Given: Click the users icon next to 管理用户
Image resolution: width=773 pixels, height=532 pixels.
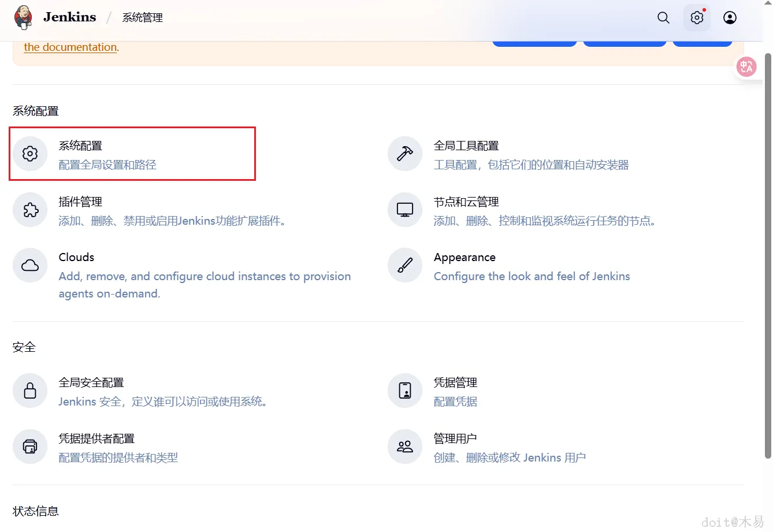Looking at the screenshot, I should pos(404,447).
